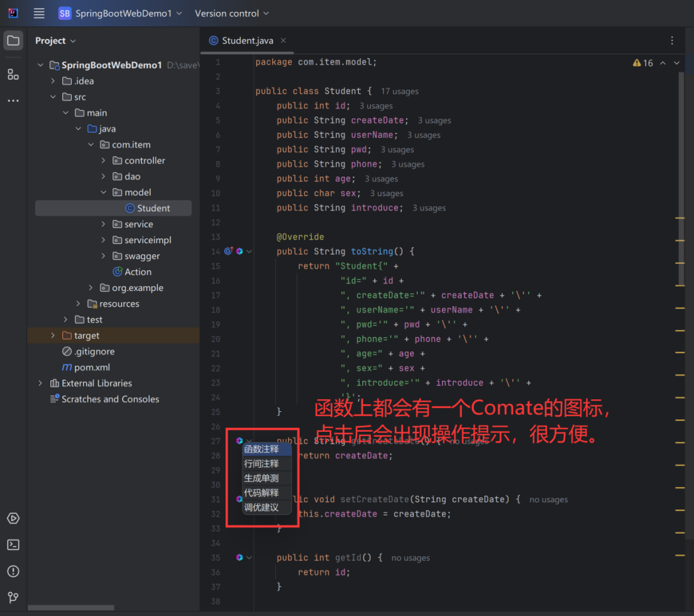
Task: Open the Git tool window
Action: point(13,597)
